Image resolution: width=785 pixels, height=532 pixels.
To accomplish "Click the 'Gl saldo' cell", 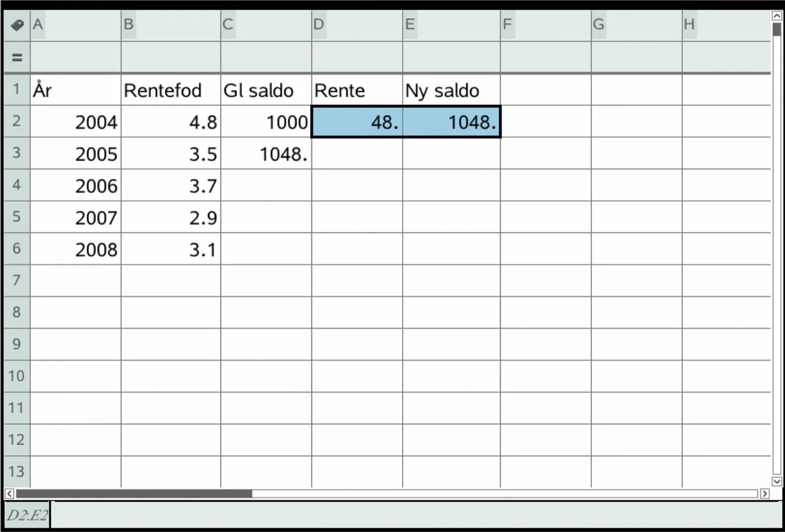I will [266, 90].
